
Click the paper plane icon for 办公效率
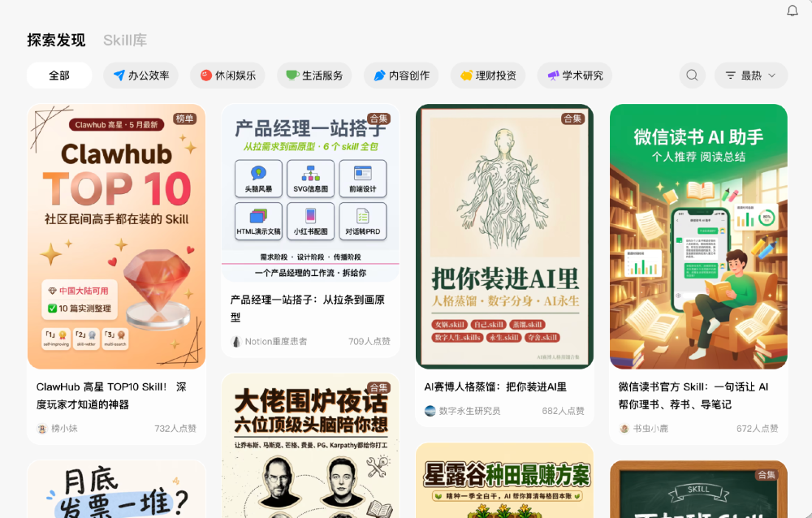tap(119, 76)
